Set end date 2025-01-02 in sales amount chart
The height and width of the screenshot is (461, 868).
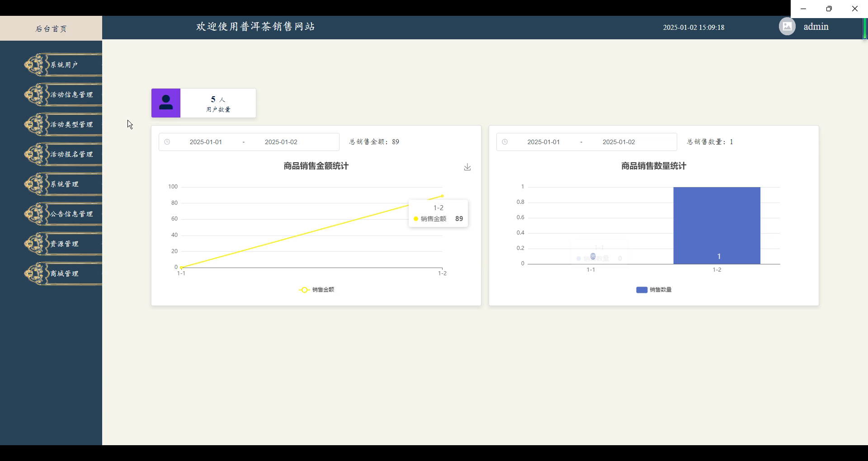click(281, 142)
